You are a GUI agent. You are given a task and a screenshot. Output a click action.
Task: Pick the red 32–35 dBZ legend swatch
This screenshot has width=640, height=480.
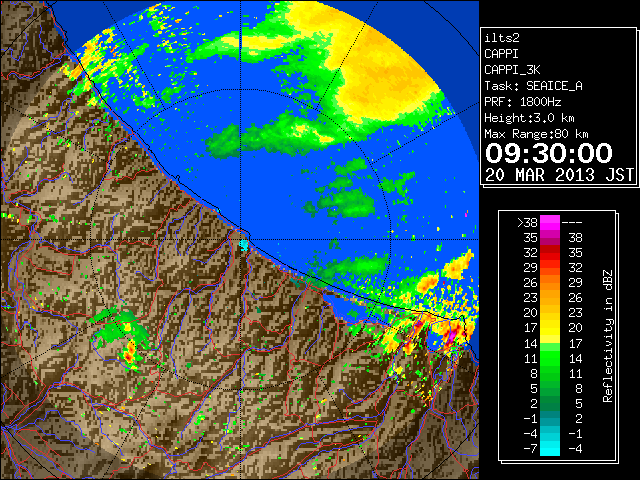tap(550, 253)
